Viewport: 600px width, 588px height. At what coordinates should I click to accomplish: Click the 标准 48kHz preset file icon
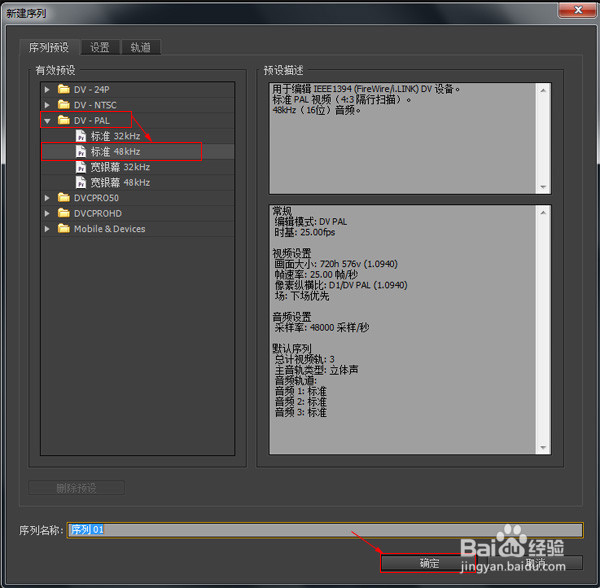pyautogui.click(x=81, y=151)
